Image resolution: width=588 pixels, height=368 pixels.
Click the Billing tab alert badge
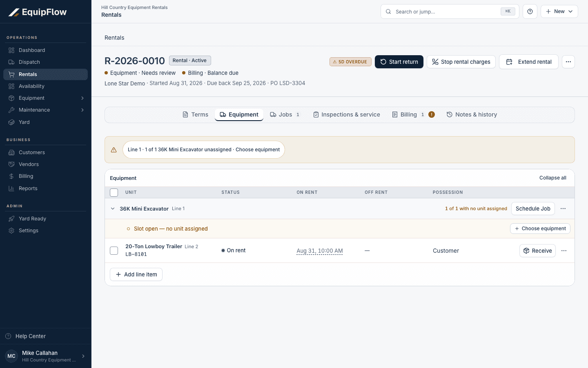(432, 114)
